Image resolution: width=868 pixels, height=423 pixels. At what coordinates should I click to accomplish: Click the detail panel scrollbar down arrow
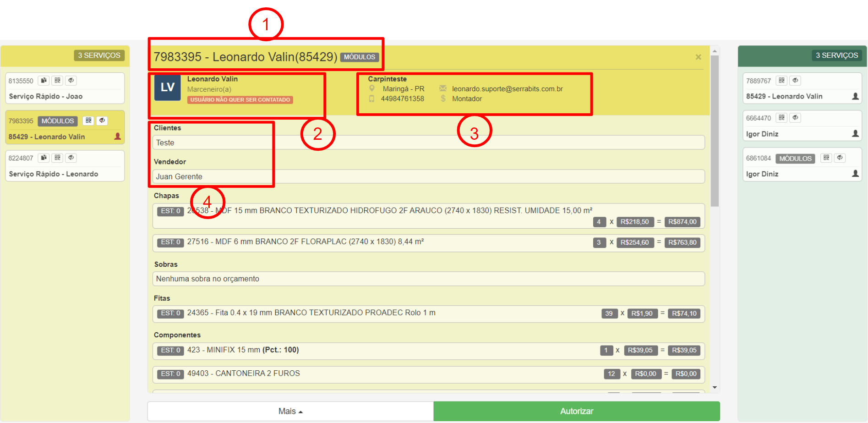click(x=715, y=388)
